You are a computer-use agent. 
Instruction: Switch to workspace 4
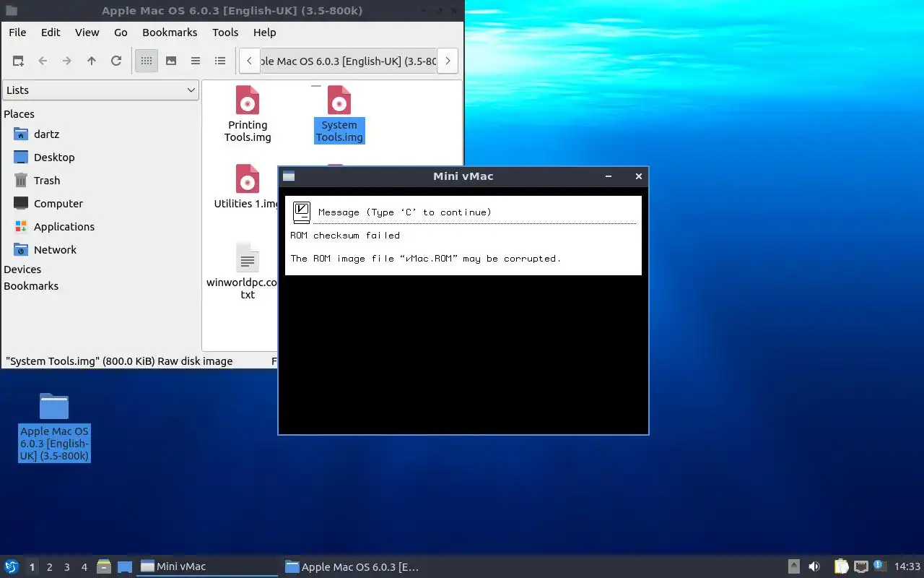84,567
